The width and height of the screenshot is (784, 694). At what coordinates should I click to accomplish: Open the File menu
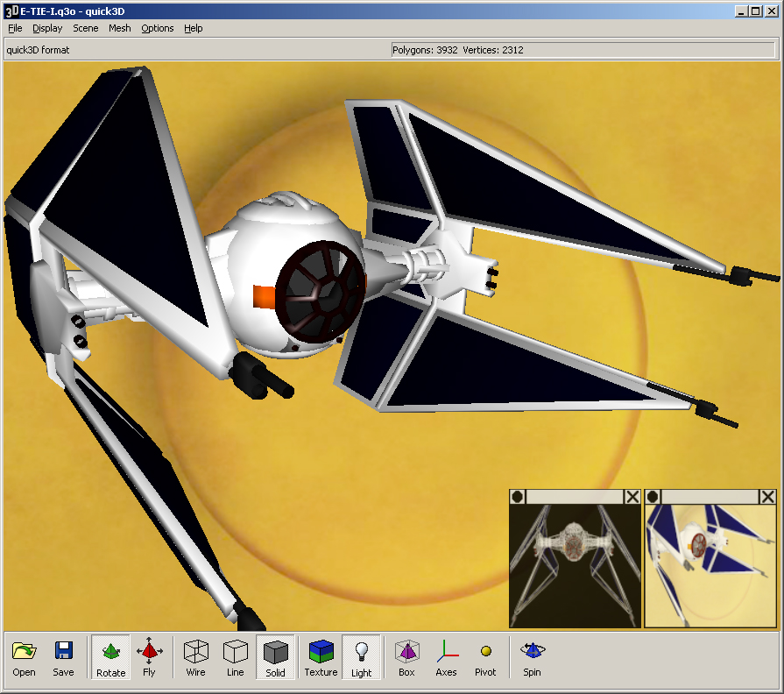(x=15, y=28)
